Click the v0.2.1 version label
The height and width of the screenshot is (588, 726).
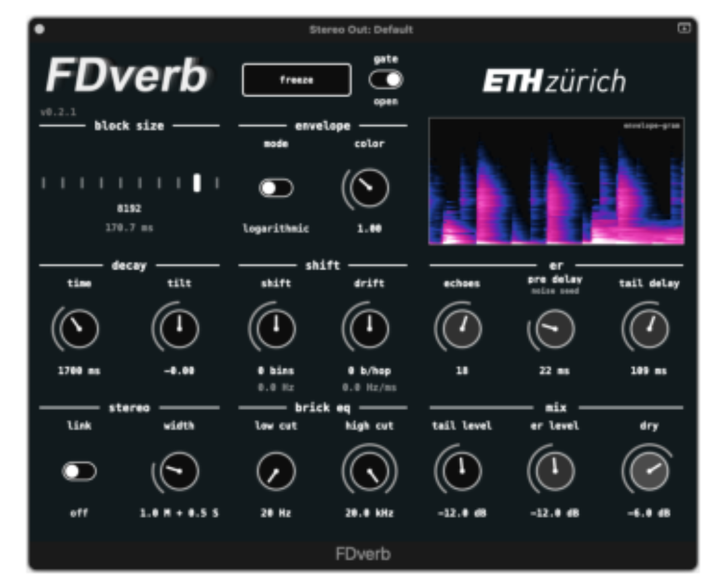(58, 112)
